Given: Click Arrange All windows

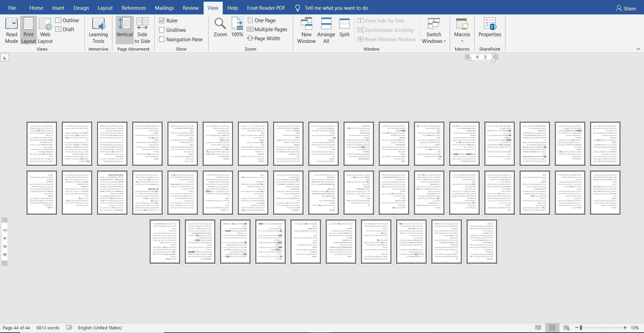Looking at the screenshot, I should tap(326, 30).
